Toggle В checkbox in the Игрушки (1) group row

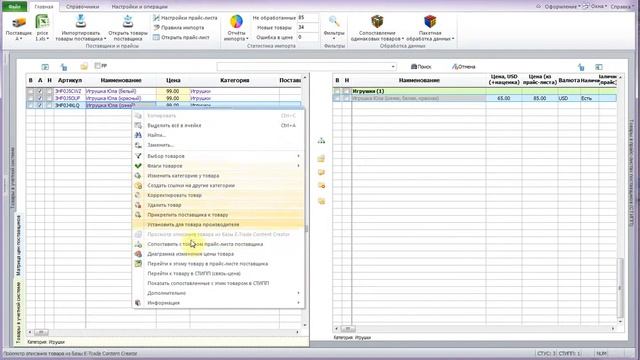tap(337, 91)
